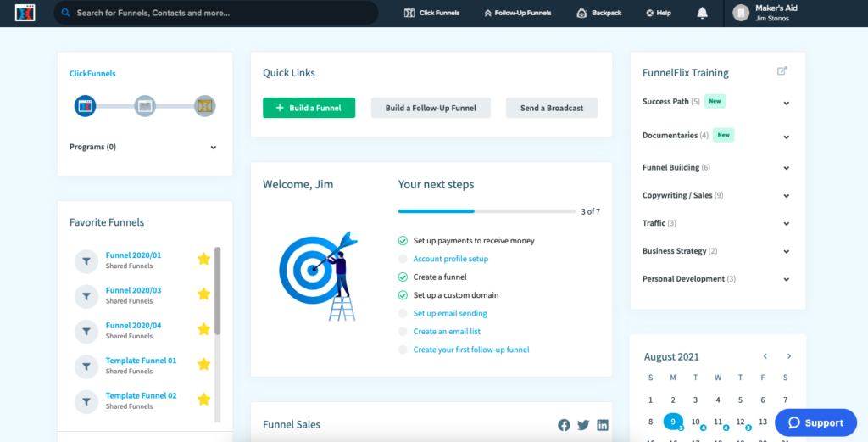The width and height of the screenshot is (868, 442).
Task: Open Create your first follow-up funnel link
Action: click(x=471, y=350)
